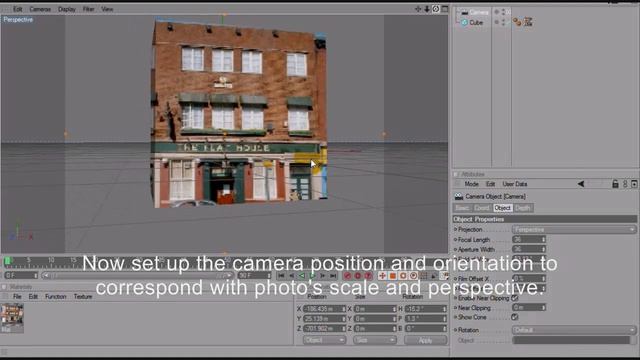Open the viewport Filter menu
This screenshot has width=640, height=360.
[89, 9]
